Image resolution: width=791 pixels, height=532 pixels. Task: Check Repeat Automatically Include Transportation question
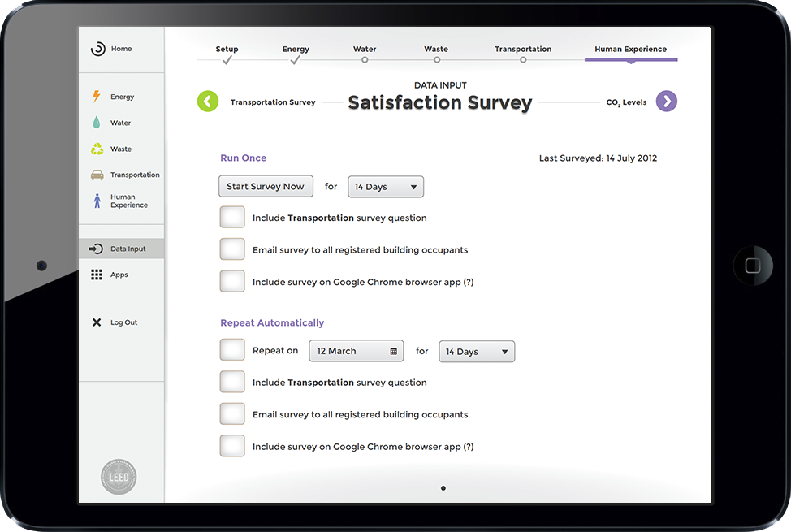pos(232,382)
